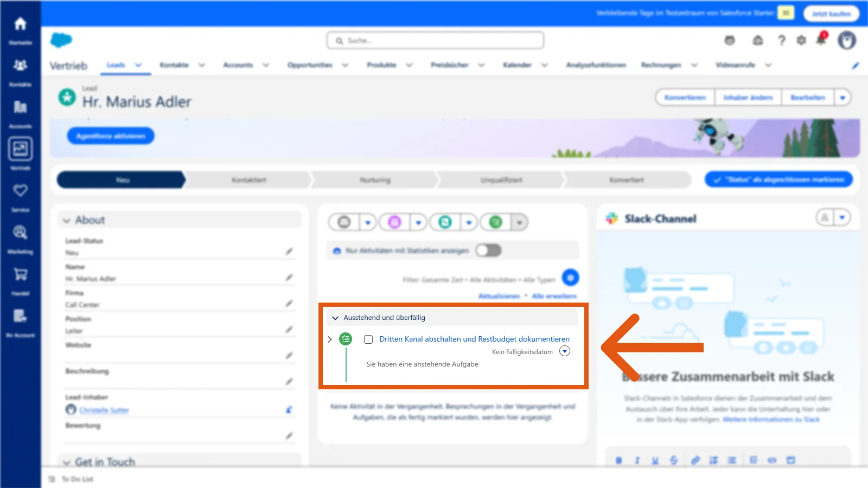Click the change Lead-Inhaber icon
This screenshot has height=488, width=868.
coord(289,410)
